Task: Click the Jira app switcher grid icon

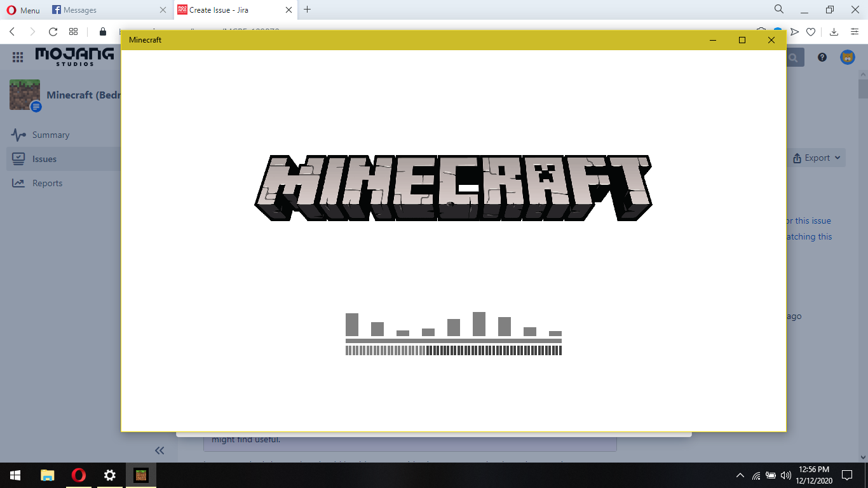Action: [18, 57]
